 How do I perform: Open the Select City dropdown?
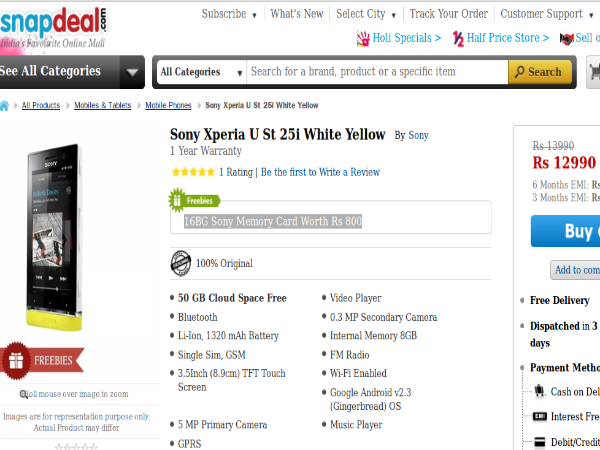pyautogui.click(x=366, y=14)
